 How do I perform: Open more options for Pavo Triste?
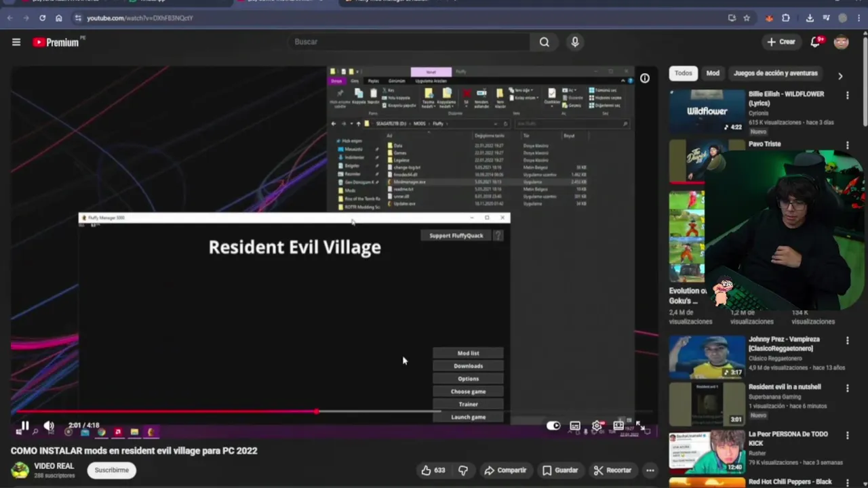click(x=847, y=145)
